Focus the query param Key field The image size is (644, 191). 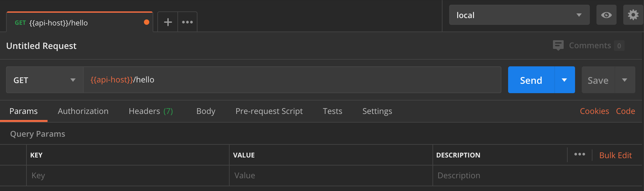point(128,176)
